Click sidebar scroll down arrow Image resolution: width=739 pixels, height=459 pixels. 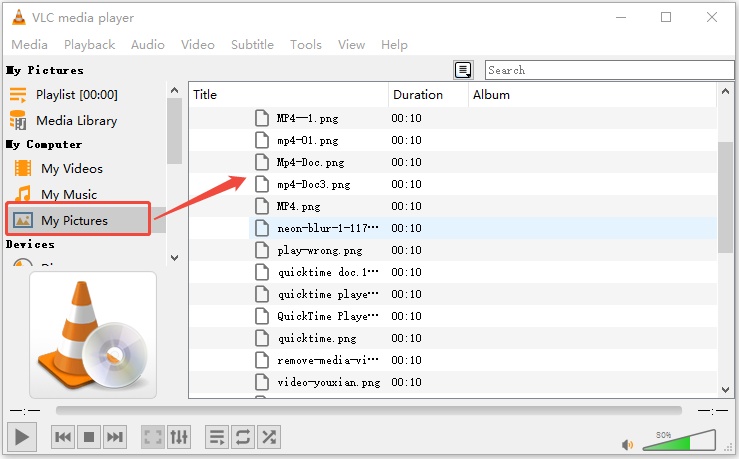174,258
